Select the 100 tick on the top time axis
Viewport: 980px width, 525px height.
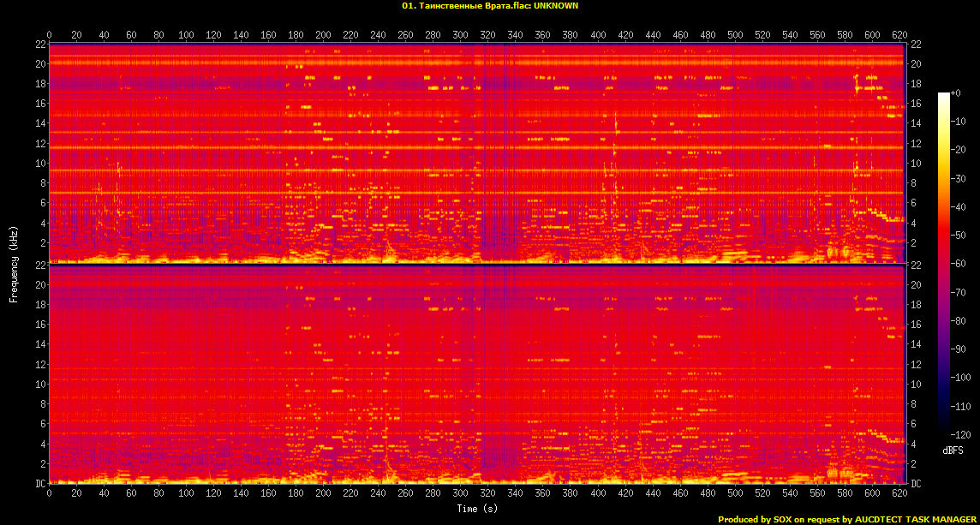(186, 34)
